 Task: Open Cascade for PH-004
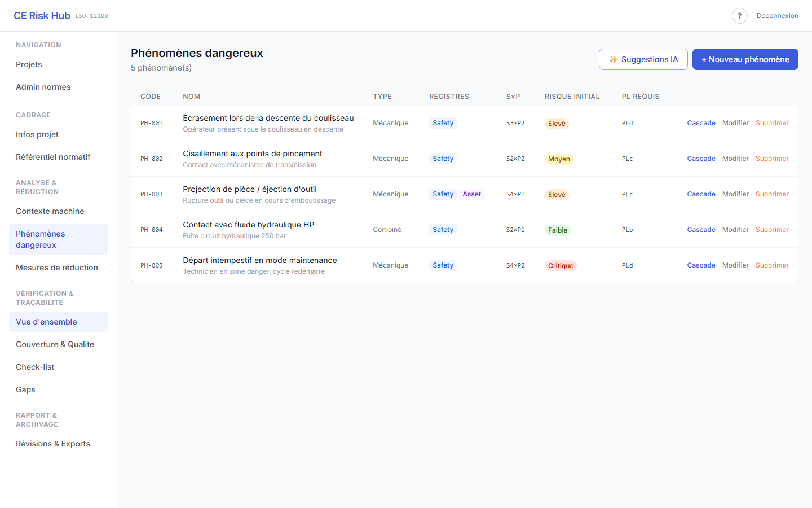701,230
